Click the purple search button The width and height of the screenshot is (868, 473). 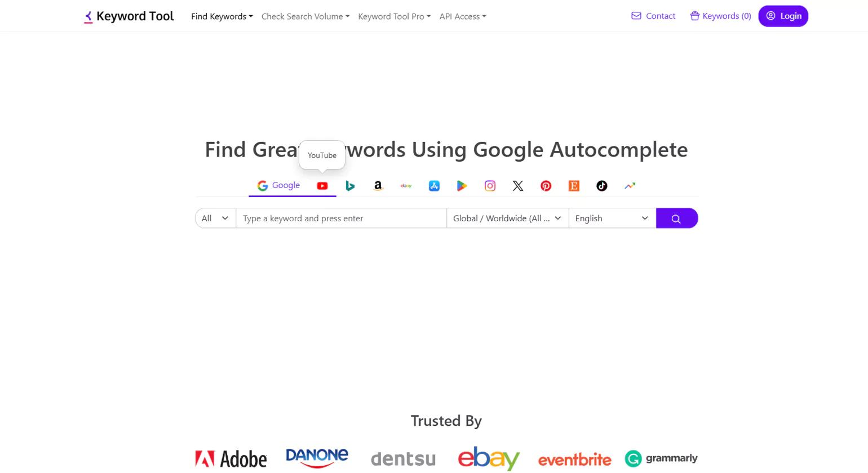(x=677, y=218)
